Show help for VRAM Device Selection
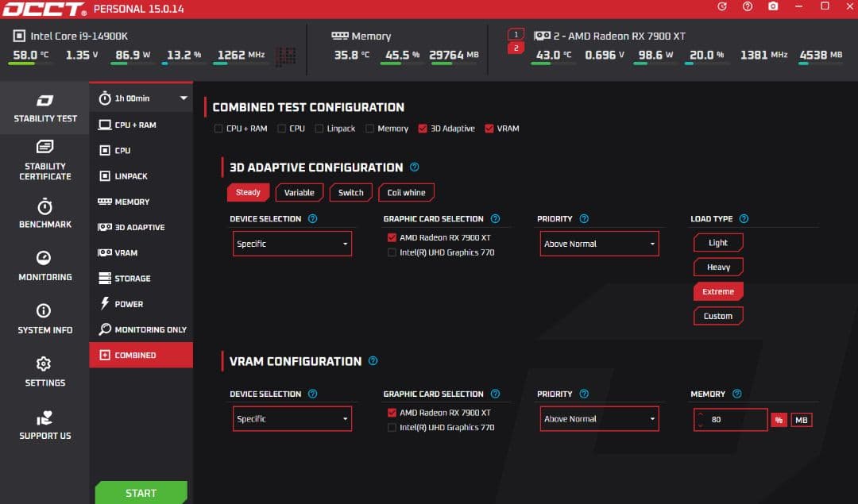Viewport: 858px width, 504px height. [x=312, y=394]
